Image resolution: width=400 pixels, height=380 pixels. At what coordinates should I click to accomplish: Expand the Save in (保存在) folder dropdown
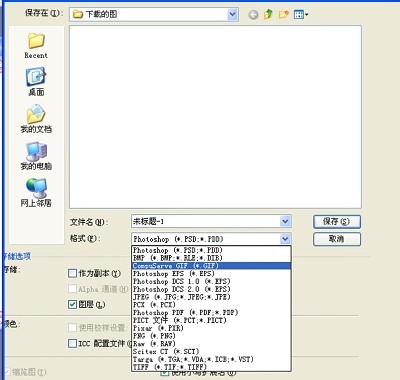(x=233, y=14)
